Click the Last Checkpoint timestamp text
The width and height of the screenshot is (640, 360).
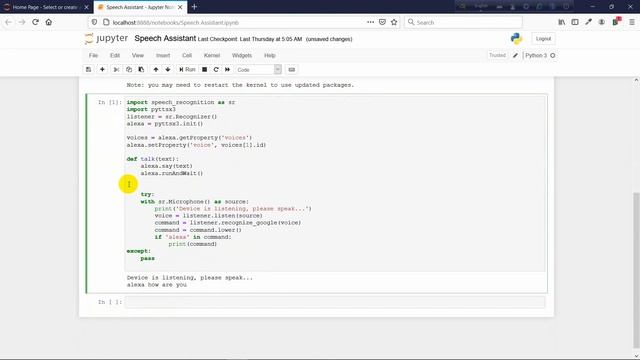click(250, 39)
